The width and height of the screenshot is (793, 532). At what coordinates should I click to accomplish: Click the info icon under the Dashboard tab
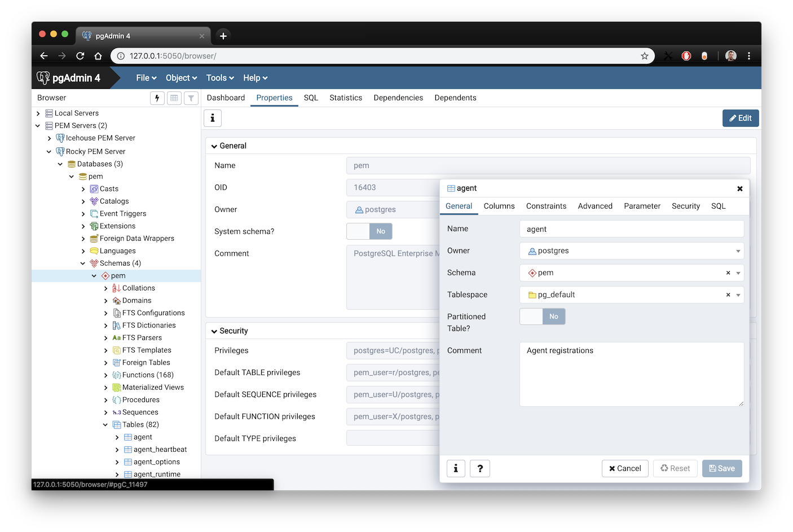click(x=213, y=118)
